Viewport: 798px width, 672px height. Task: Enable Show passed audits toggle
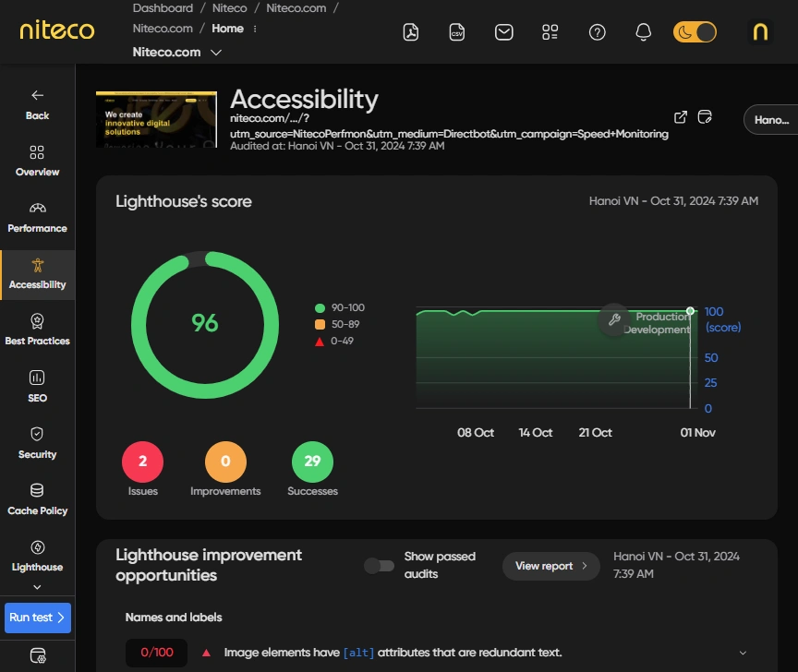tap(380, 566)
